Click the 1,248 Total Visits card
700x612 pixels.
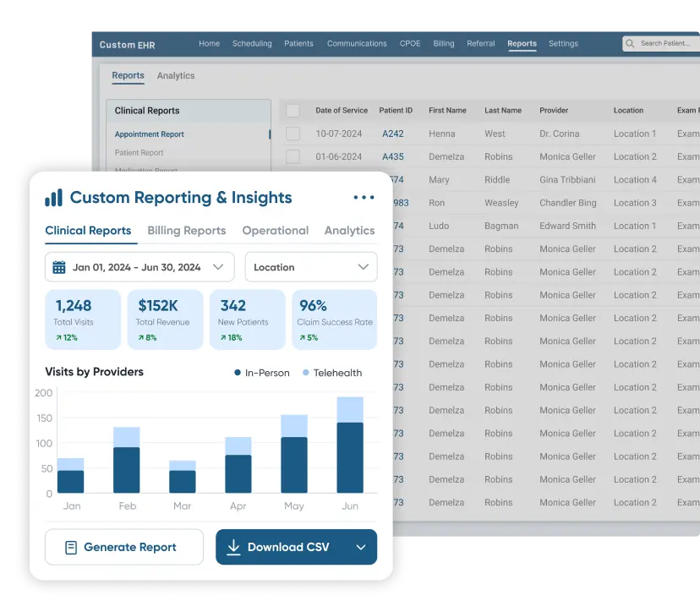pyautogui.click(x=83, y=320)
